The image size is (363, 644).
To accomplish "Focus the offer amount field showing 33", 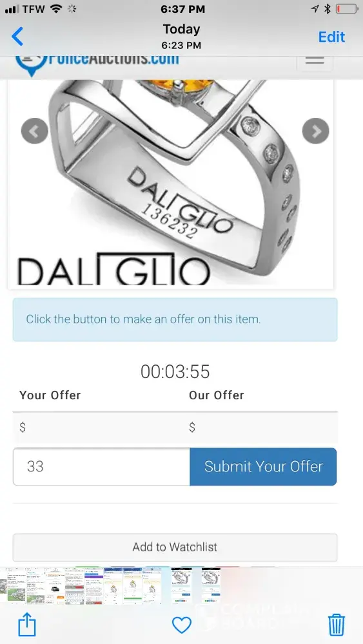I will tap(101, 466).
